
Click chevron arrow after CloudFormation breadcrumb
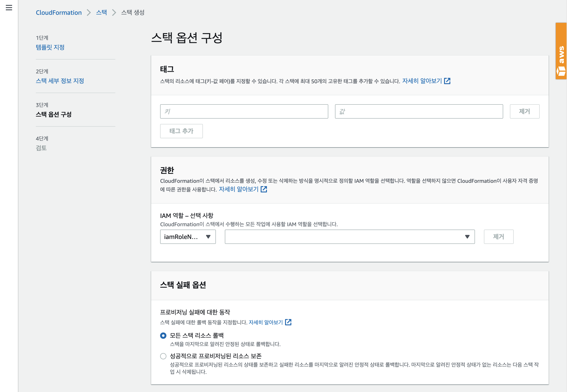[89, 13]
